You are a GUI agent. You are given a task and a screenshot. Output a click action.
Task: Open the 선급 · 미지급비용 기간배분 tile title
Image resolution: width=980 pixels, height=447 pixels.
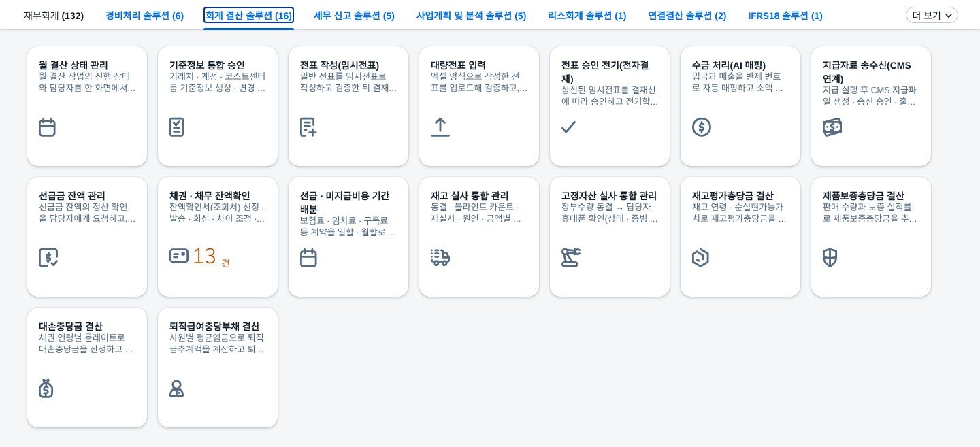click(345, 202)
